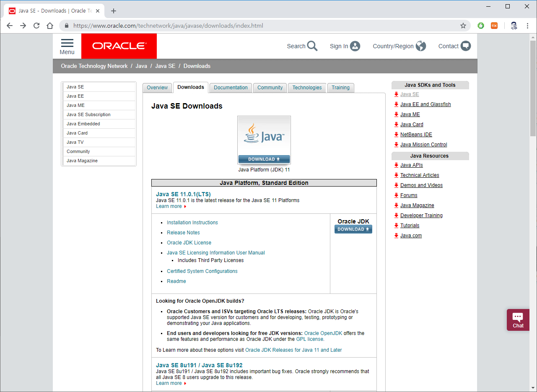Open the Readme link
537x392 pixels.
[x=176, y=281]
